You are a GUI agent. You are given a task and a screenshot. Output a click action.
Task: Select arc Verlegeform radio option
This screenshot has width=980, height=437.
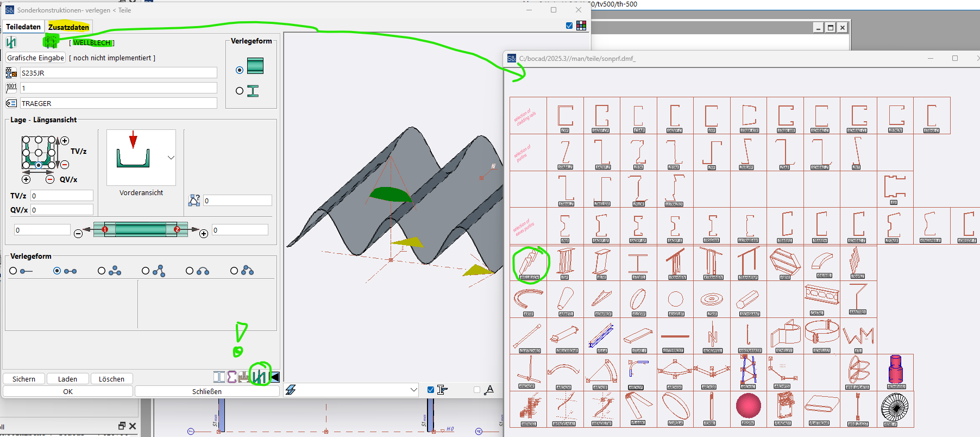click(190, 271)
